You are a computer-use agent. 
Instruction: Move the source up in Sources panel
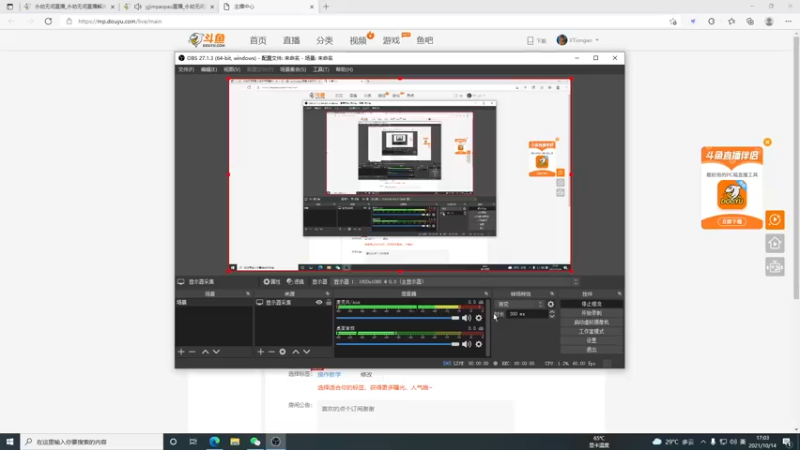click(x=295, y=352)
